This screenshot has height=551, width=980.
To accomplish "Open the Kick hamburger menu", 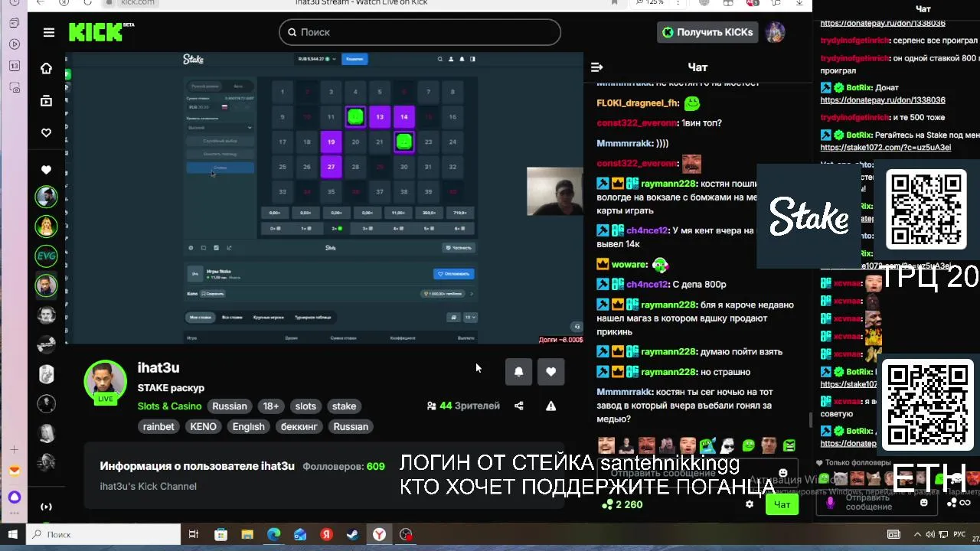I will coord(49,32).
